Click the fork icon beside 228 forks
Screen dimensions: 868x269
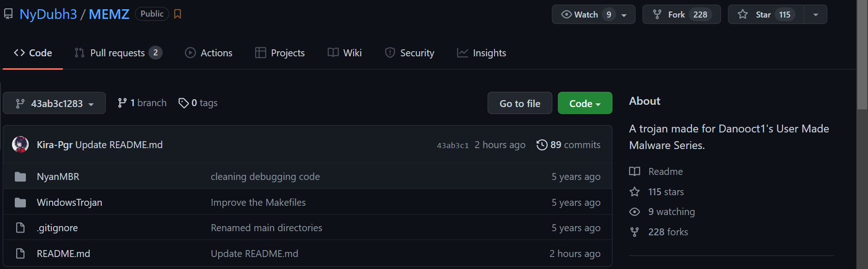[635, 232]
